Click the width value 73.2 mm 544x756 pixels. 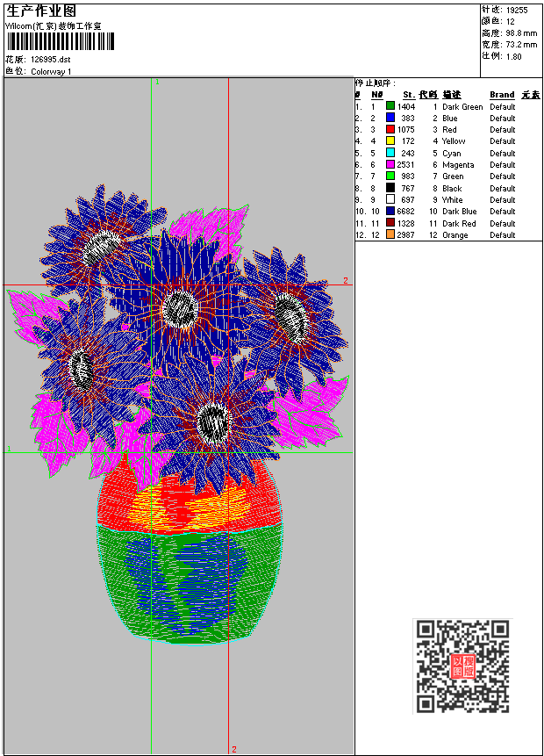522,45
